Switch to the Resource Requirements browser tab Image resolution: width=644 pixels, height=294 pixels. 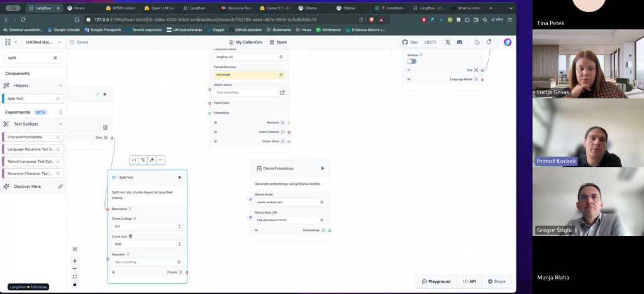pyautogui.click(x=236, y=8)
